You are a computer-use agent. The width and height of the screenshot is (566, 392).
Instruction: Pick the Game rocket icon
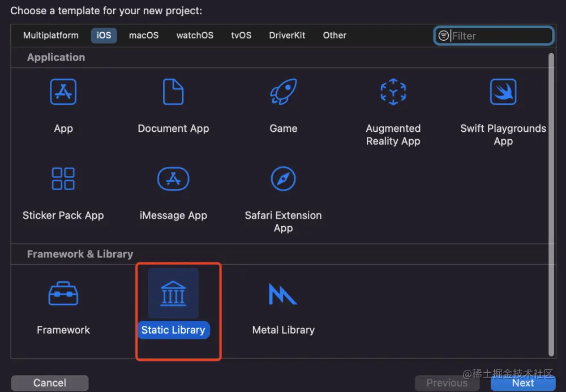coord(284,92)
